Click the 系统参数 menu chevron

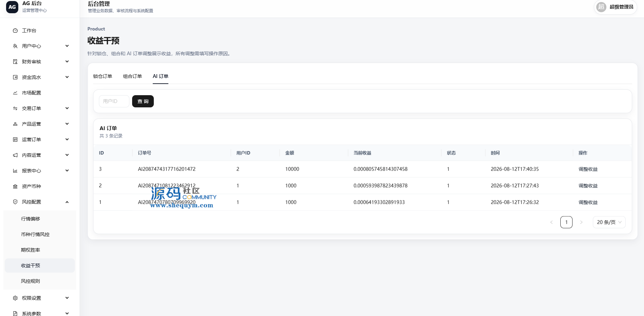[x=67, y=314]
